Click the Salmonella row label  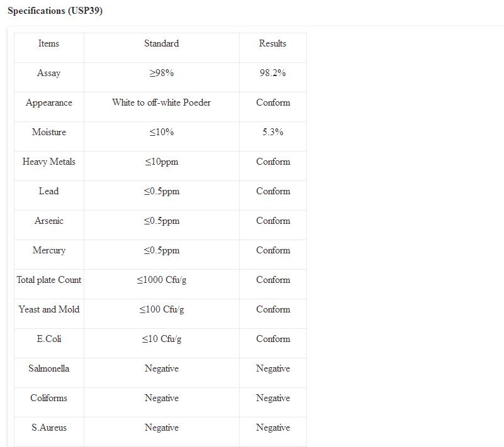click(48, 368)
